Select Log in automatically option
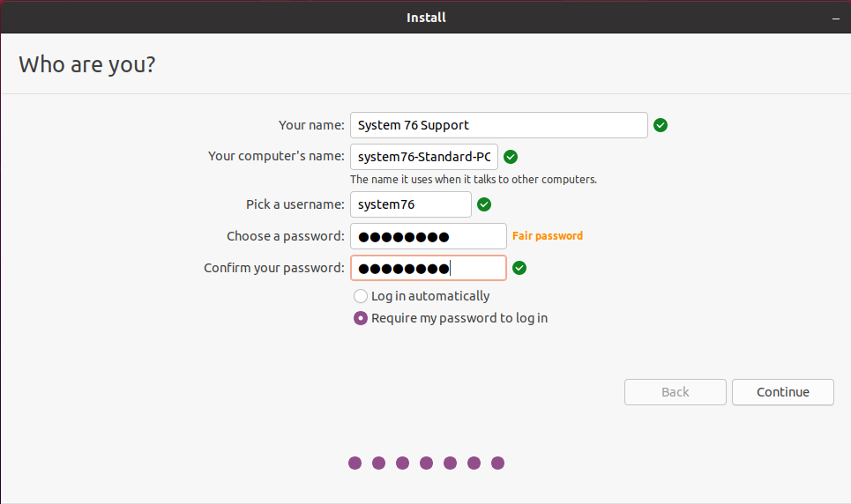The width and height of the screenshot is (851, 504). [361, 296]
